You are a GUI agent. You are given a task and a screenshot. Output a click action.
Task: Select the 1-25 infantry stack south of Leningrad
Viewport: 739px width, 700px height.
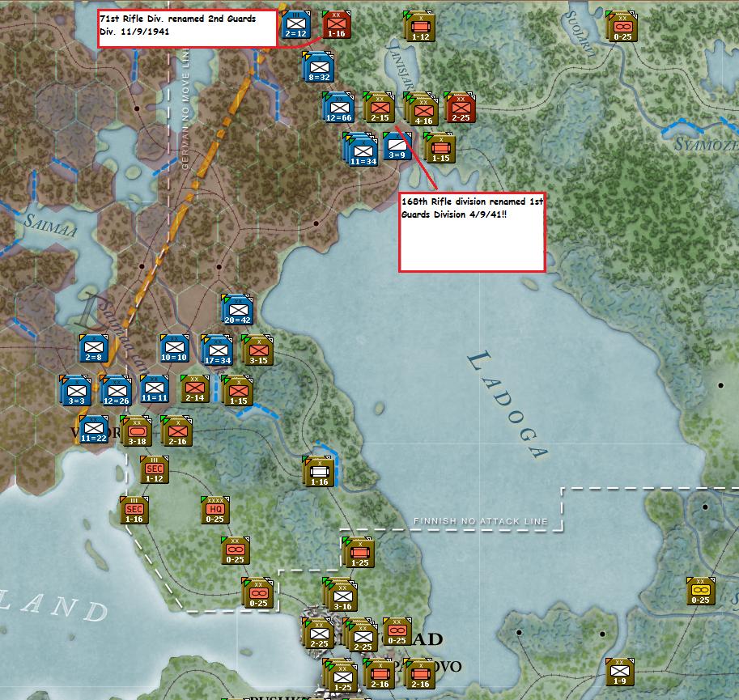pos(341,676)
